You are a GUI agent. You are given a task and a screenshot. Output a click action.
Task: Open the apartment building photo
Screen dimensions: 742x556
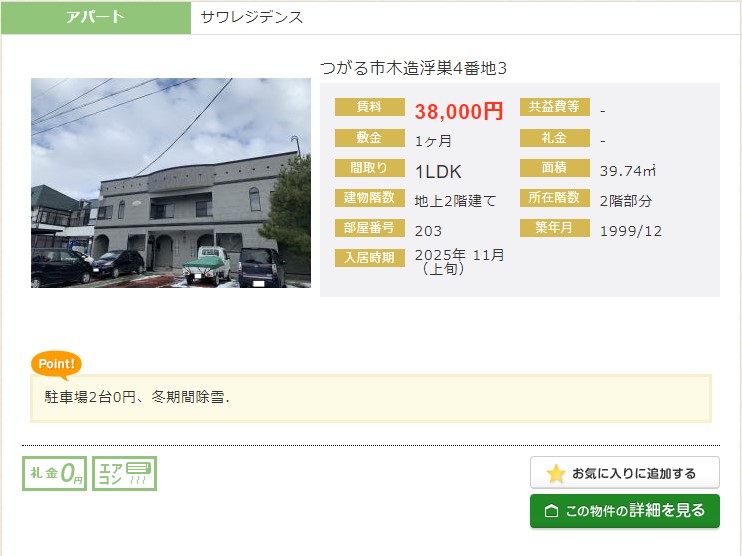coord(171,183)
